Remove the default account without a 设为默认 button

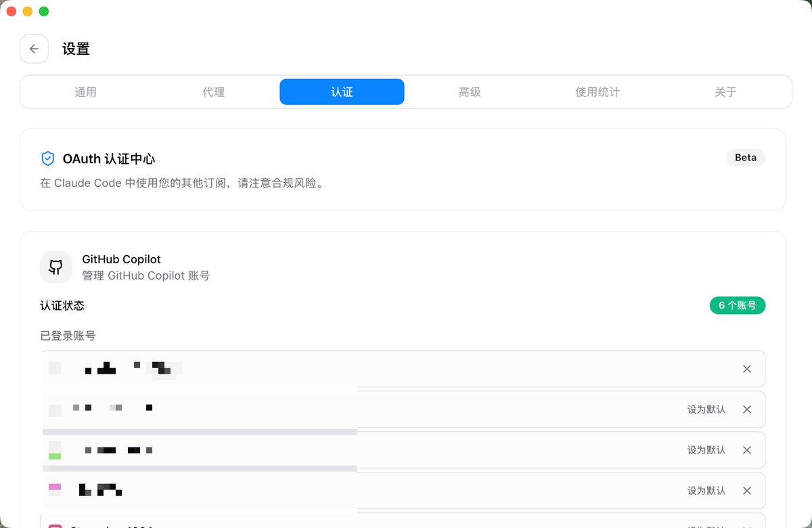[x=747, y=369]
